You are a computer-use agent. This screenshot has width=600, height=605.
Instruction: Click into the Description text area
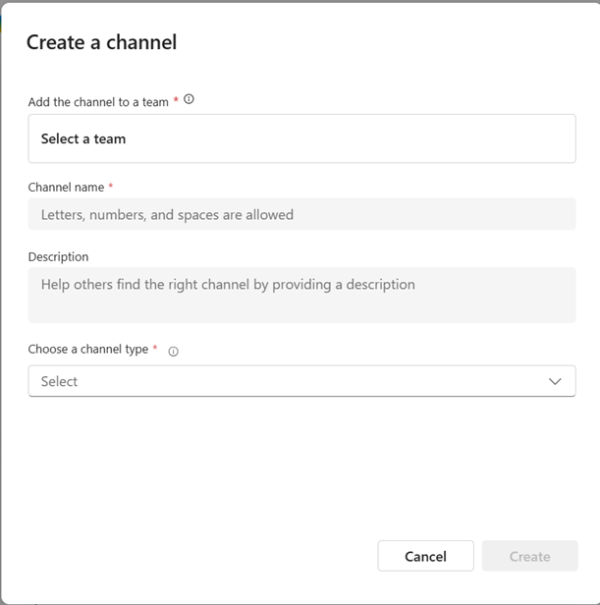tap(302, 295)
